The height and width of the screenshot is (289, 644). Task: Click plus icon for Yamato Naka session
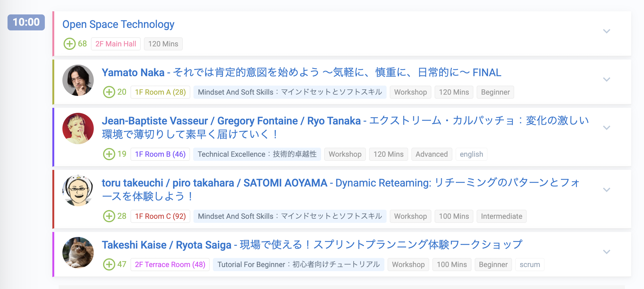pyautogui.click(x=109, y=92)
